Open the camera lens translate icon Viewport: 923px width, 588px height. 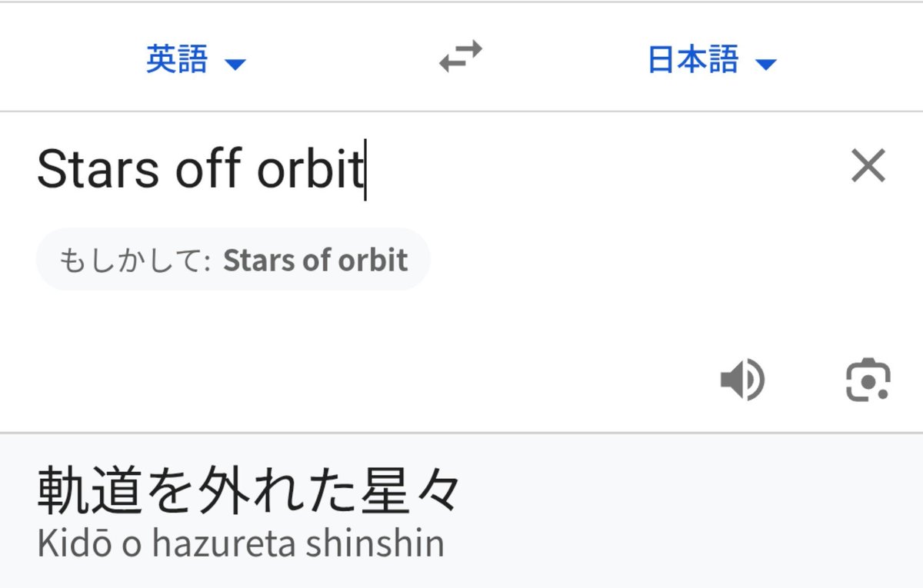click(868, 380)
